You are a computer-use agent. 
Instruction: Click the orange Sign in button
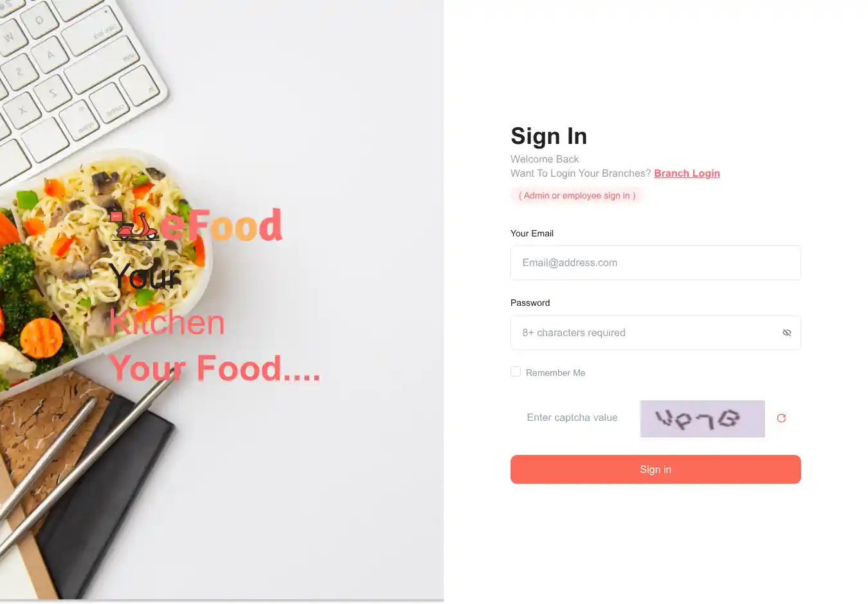click(656, 470)
